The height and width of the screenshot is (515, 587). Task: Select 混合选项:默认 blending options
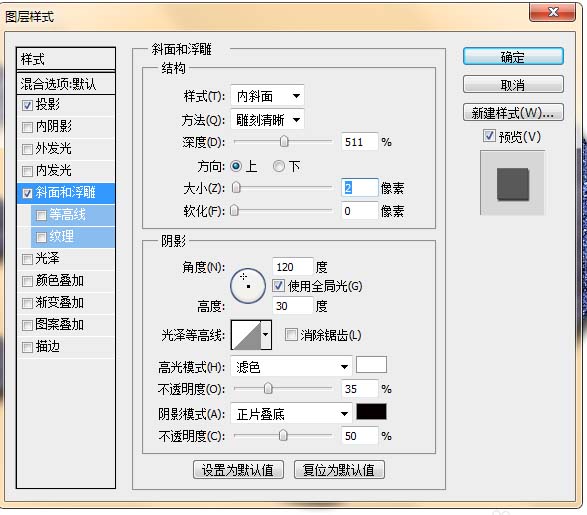point(66,84)
